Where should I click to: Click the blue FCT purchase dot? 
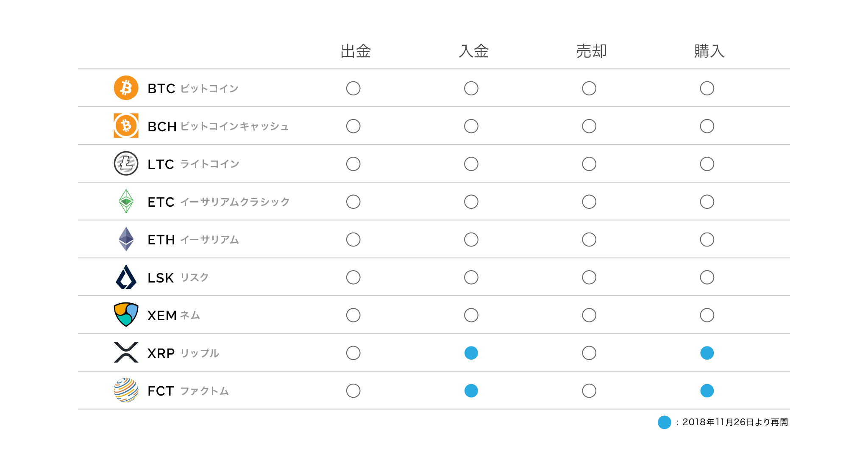707,391
